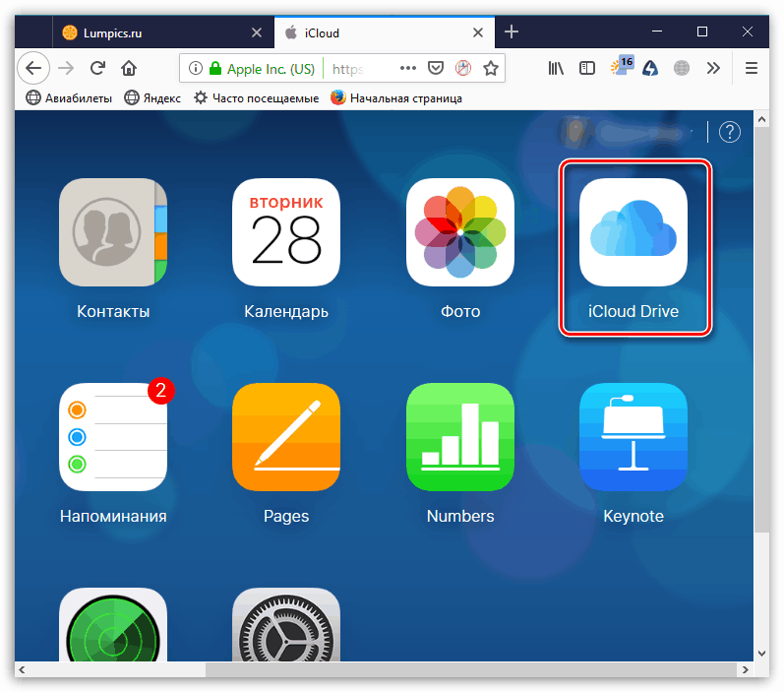Open the weather extension with badge 16

point(622,66)
